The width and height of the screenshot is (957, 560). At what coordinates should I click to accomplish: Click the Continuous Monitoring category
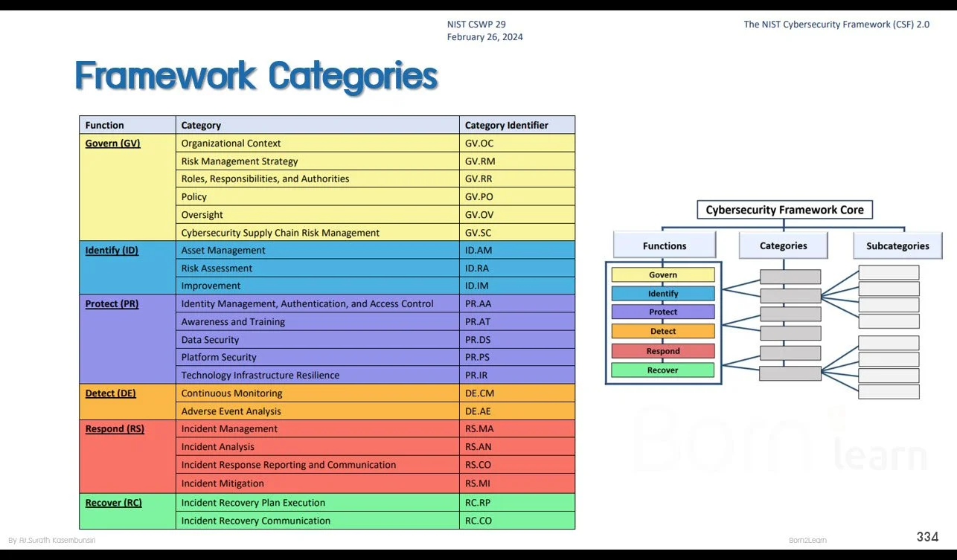click(x=318, y=393)
